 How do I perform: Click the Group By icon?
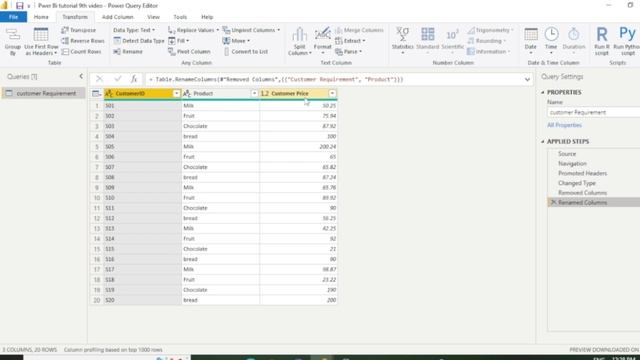(13, 41)
